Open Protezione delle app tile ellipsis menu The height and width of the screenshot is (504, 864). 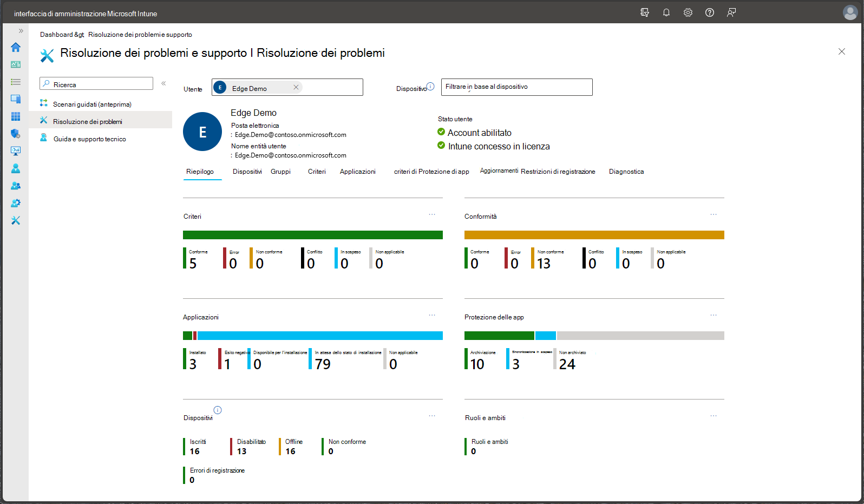click(714, 315)
